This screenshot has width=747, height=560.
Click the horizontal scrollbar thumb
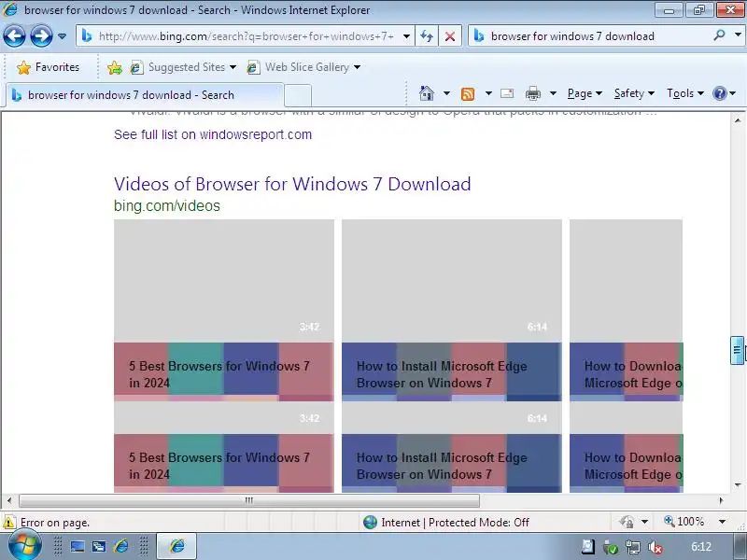tap(249, 500)
